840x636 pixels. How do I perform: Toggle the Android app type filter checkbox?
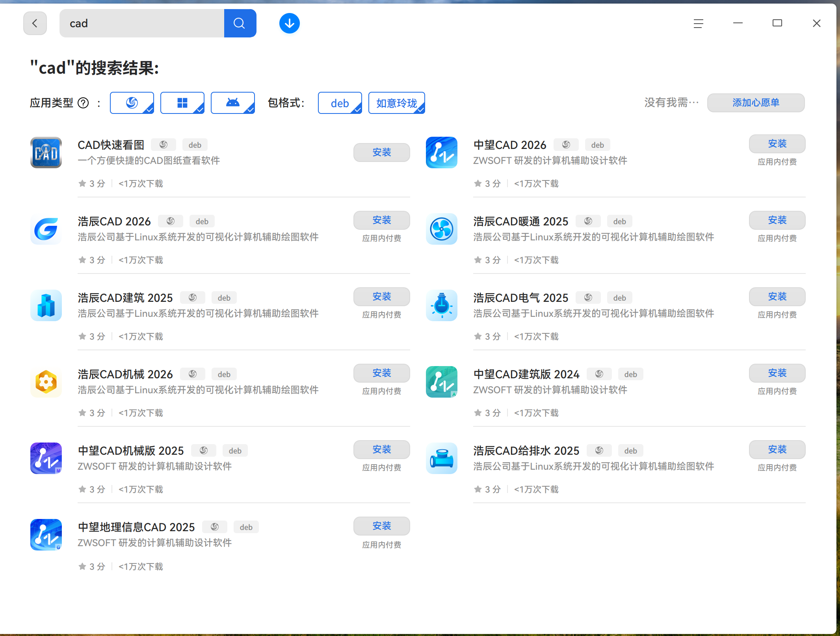(x=232, y=103)
